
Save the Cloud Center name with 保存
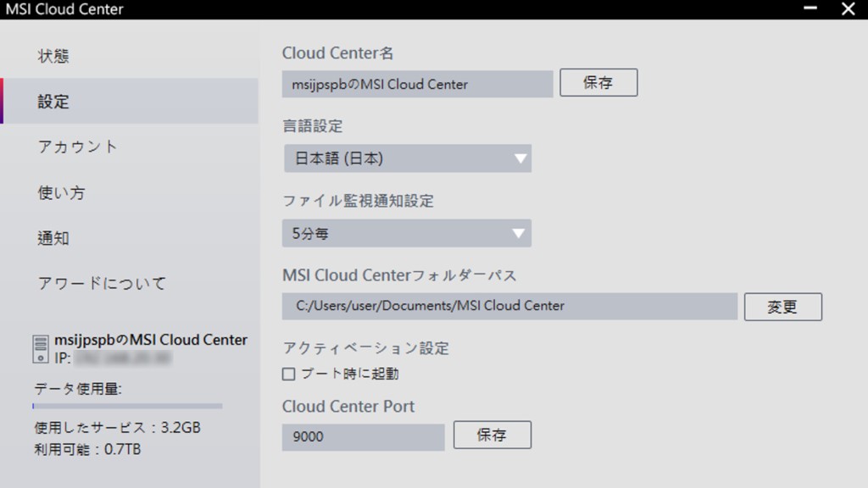(x=598, y=83)
